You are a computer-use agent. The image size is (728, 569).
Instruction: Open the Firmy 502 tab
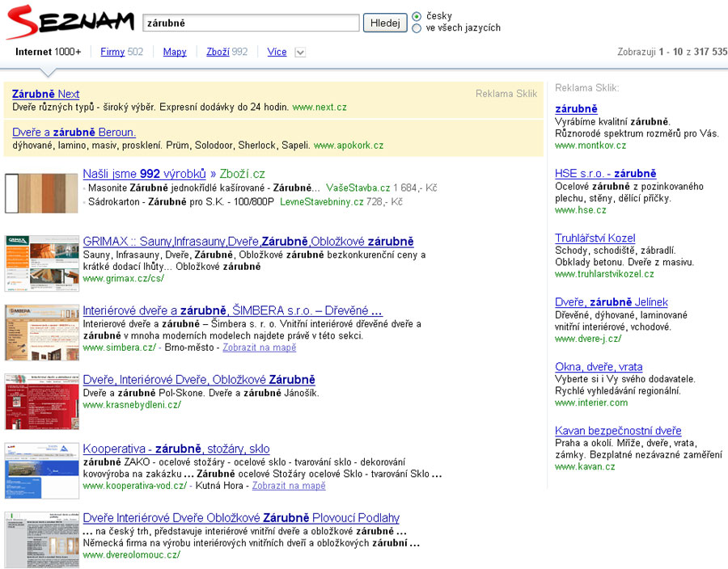[x=121, y=52]
